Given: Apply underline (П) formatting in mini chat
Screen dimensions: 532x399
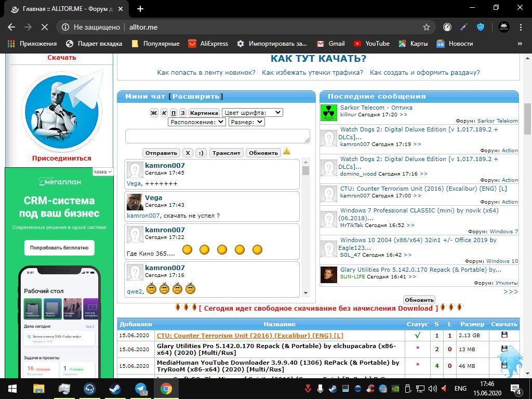Looking at the screenshot, I should 174,113.
